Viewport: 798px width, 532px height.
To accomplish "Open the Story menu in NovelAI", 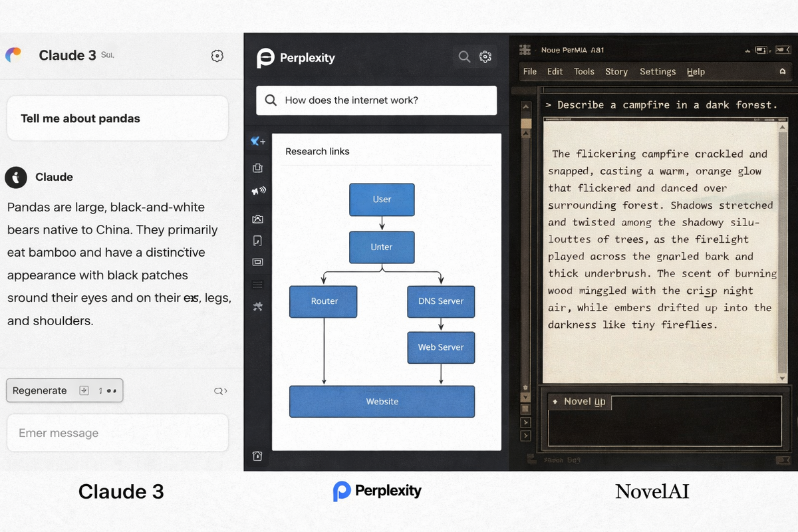I will (x=616, y=72).
